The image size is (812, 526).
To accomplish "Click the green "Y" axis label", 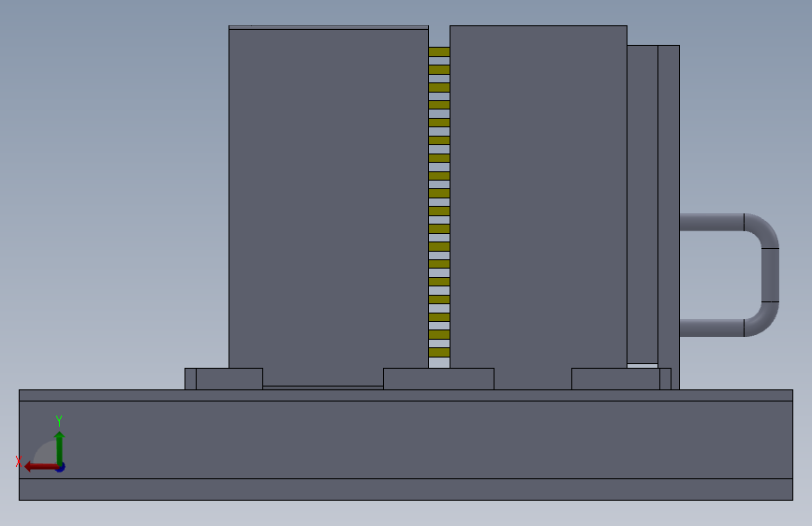I will tap(59, 420).
